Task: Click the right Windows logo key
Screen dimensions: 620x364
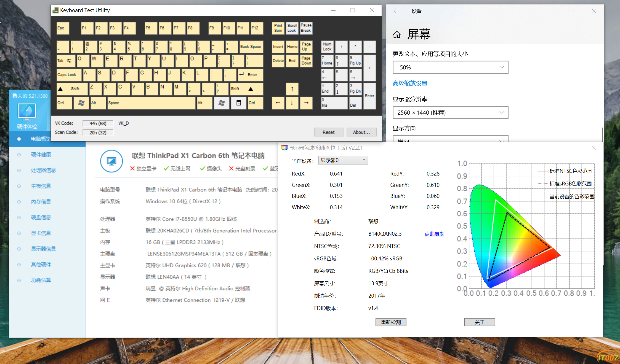Action: tap(222, 103)
